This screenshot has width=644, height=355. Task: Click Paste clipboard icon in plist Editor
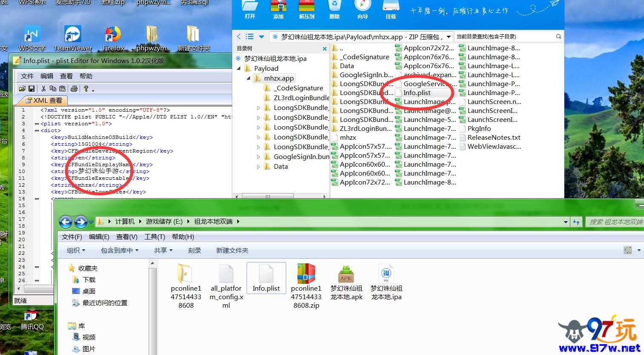(62, 89)
